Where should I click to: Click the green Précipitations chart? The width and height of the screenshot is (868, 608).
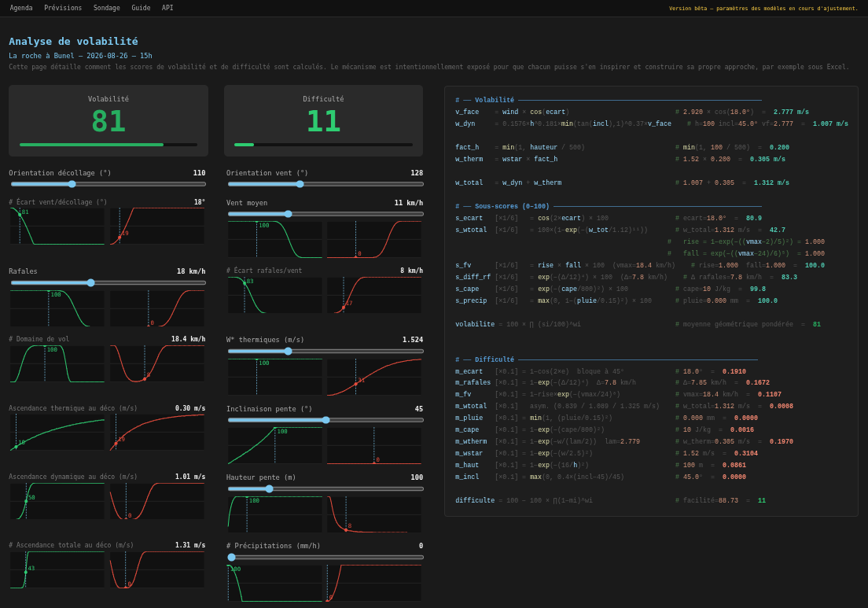275,583
